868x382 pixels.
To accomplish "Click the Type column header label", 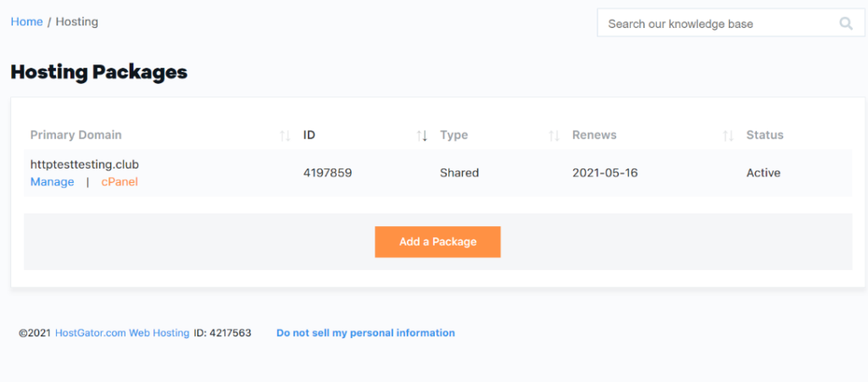I will point(453,136).
